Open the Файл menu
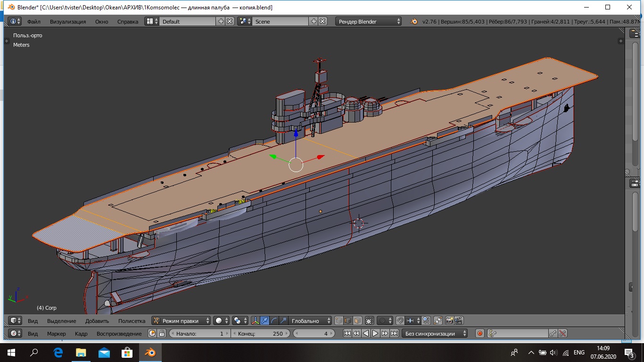The image size is (644, 362). 33,21
